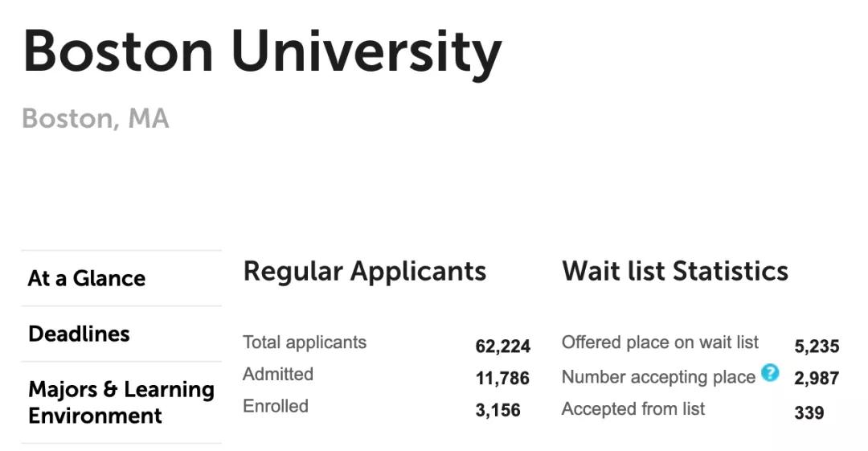Click the accepted from list value 339
868x451 pixels.
click(809, 412)
